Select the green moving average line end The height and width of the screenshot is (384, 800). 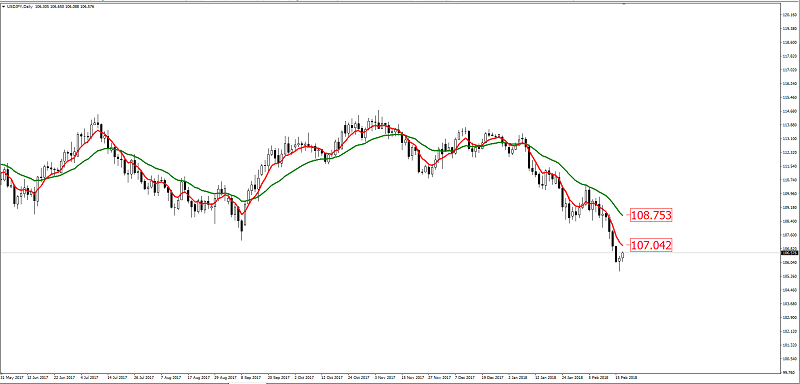pyautogui.click(x=622, y=215)
